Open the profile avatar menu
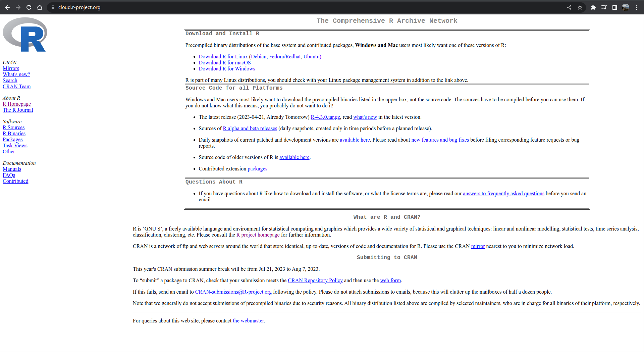 [626, 7]
